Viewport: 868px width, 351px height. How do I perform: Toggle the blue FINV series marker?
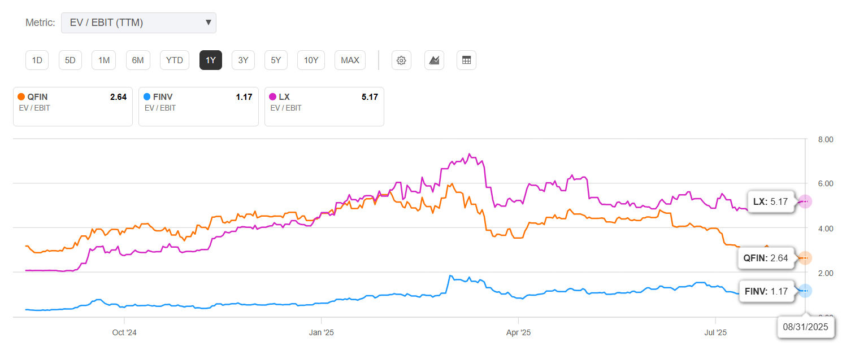(x=147, y=96)
